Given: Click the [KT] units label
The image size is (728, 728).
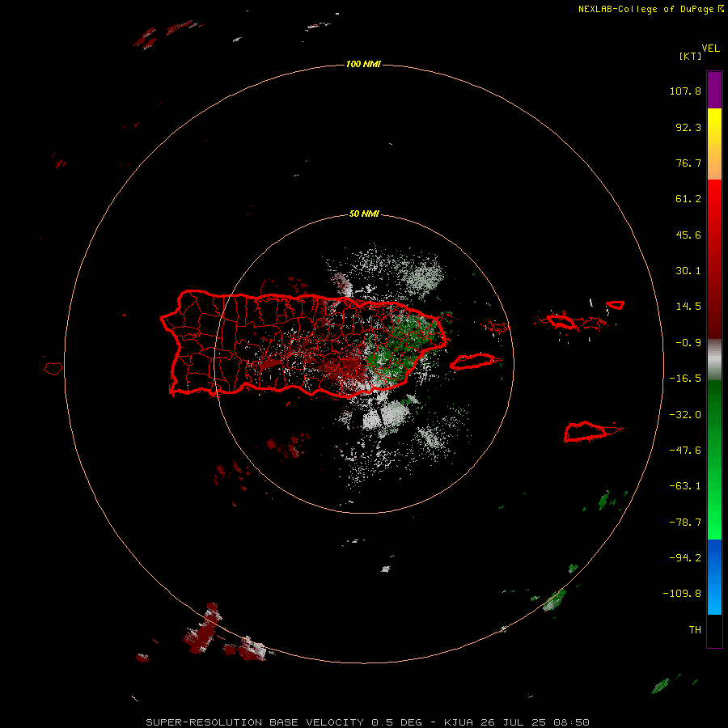Looking at the screenshot, I should tap(691, 56).
